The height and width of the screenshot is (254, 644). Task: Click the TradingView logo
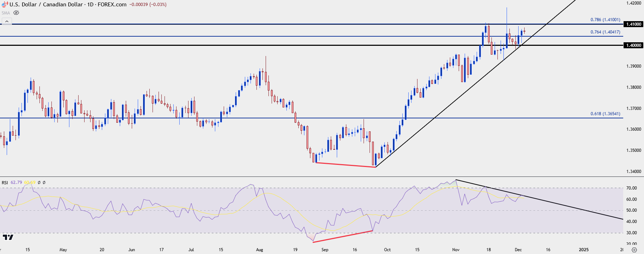point(8,237)
